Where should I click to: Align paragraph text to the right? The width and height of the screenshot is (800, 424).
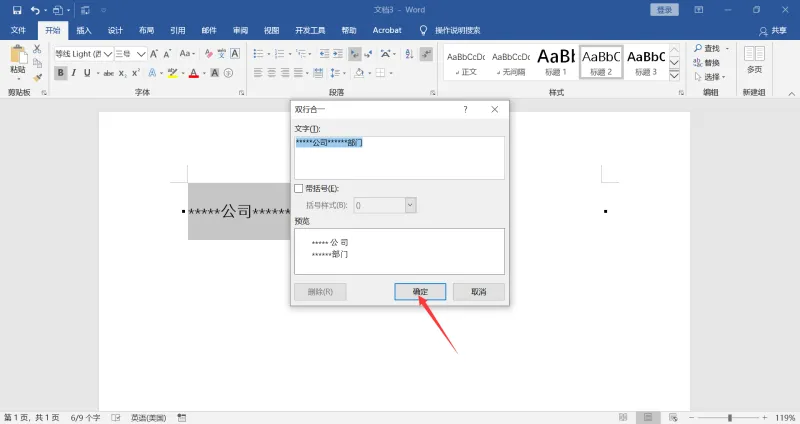click(285, 73)
